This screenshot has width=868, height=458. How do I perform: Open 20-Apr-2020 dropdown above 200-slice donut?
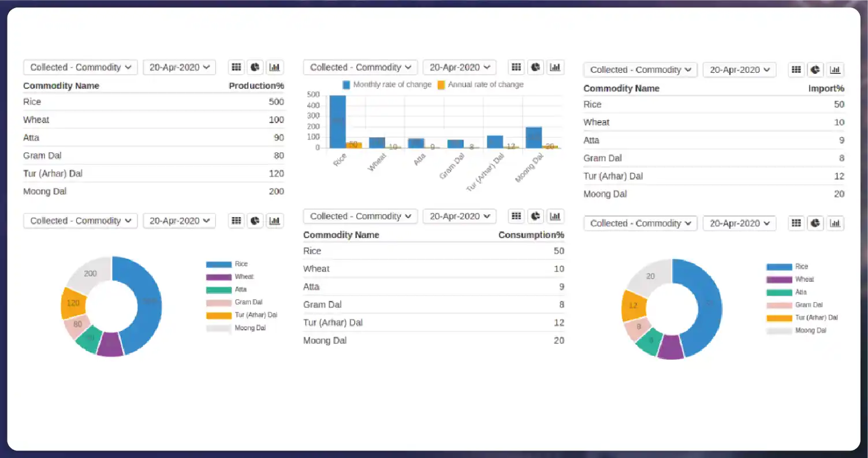click(179, 221)
